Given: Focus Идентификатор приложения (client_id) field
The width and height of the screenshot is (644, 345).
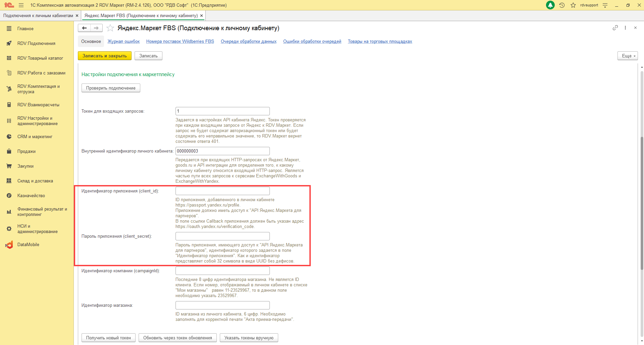Looking at the screenshot, I should coord(222,191).
